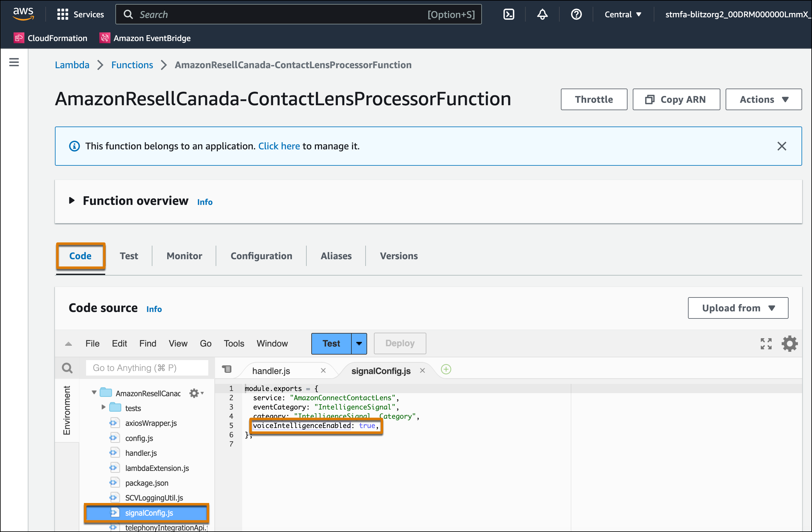Open the CloudShell terminal icon
812x532 pixels.
508,14
